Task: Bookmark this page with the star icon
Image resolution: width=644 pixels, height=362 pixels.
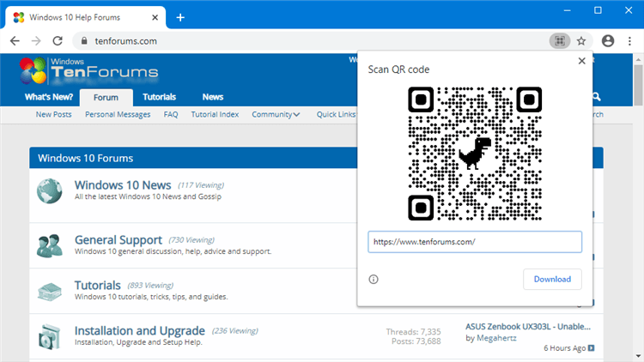Action: [x=581, y=40]
